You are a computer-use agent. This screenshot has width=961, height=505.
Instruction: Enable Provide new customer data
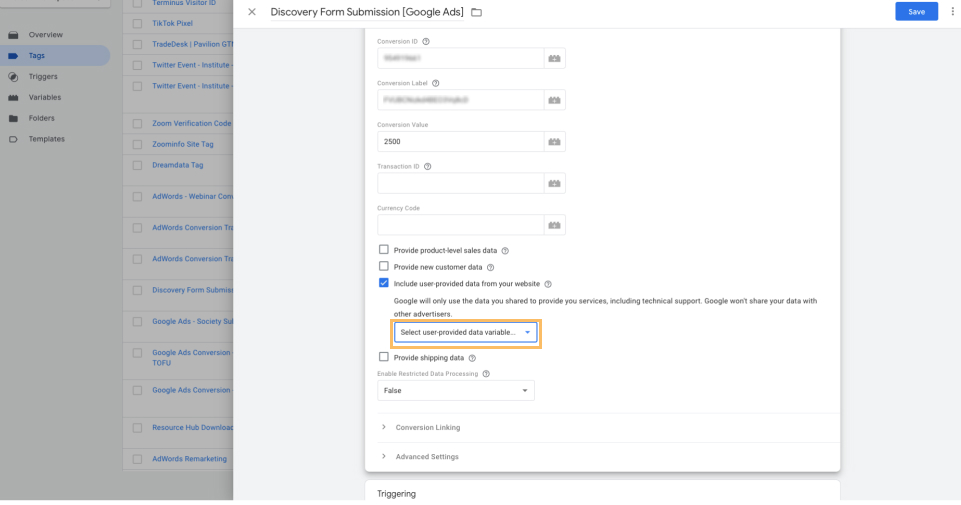384,266
